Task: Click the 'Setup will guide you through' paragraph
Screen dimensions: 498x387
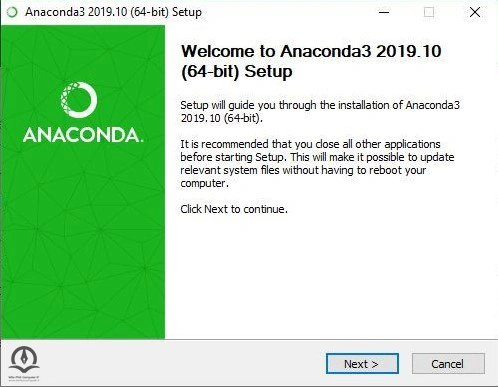Action: pyautogui.click(x=320, y=111)
